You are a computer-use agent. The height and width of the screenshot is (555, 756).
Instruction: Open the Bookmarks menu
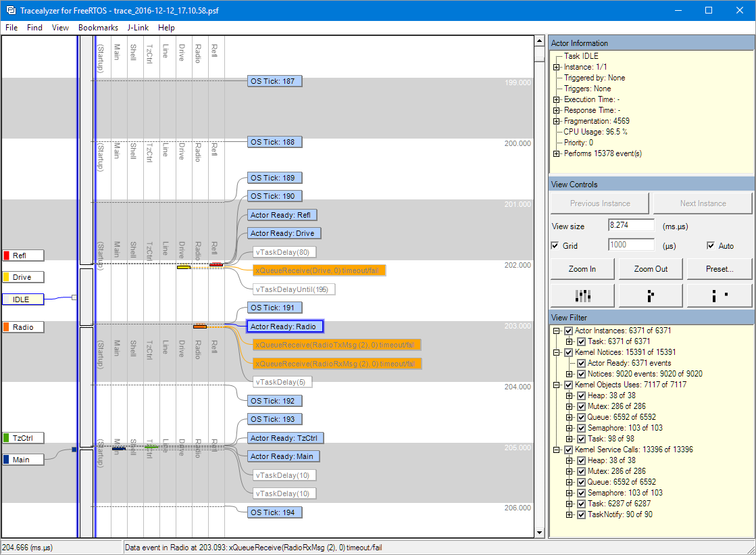[98, 28]
